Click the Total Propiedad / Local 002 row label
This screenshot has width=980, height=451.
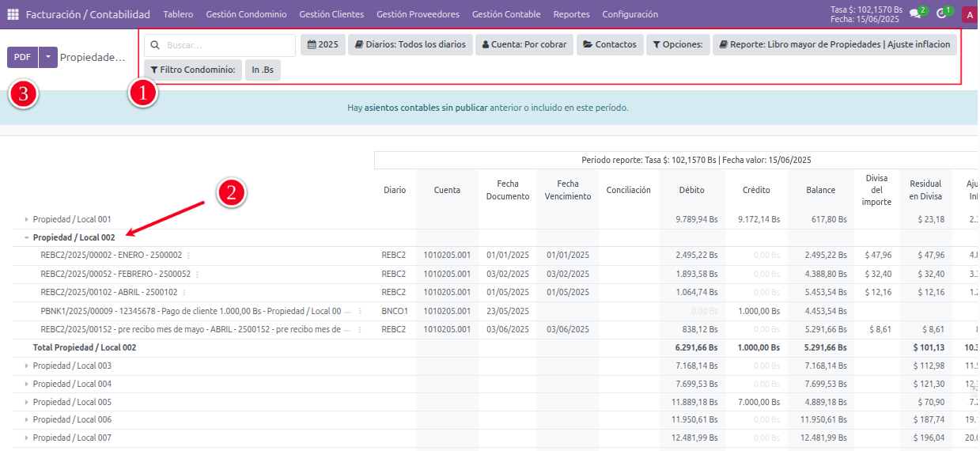85,347
